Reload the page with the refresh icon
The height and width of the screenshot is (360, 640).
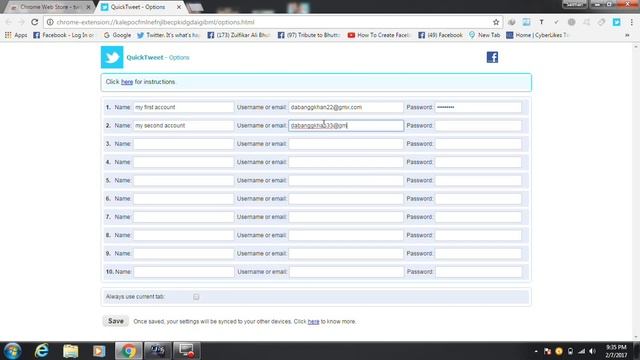[x=35, y=22]
